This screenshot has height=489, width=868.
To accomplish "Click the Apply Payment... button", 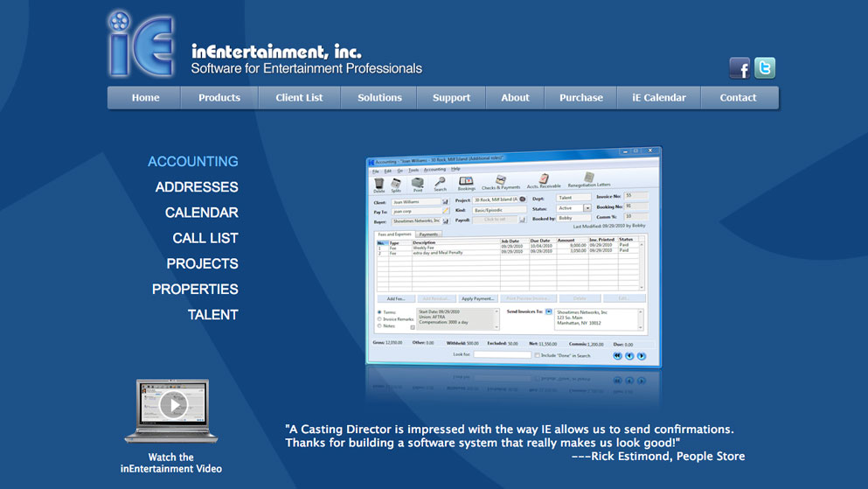I will click(x=477, y=298).
